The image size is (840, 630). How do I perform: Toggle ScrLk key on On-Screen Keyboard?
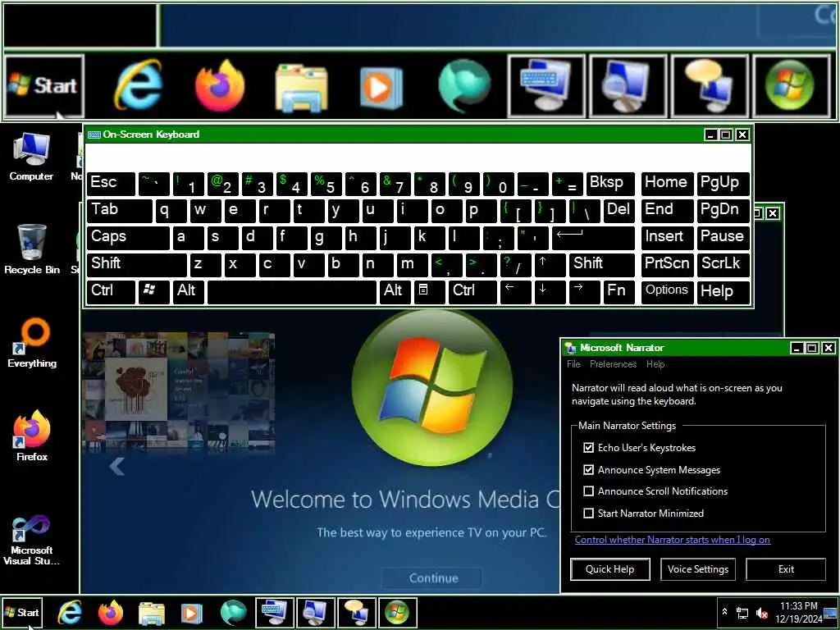click(x=724, y=265)
